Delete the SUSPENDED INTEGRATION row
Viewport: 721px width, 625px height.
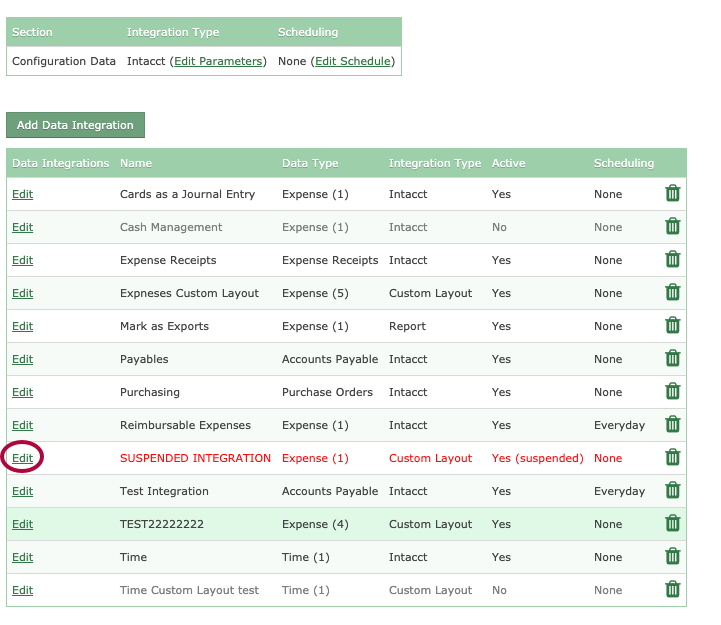pos(672,457)
